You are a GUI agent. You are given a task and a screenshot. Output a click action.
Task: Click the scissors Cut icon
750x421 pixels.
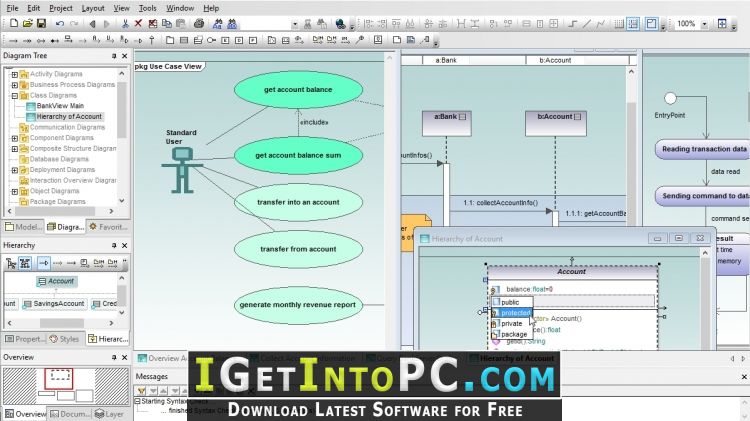(125, 23)
